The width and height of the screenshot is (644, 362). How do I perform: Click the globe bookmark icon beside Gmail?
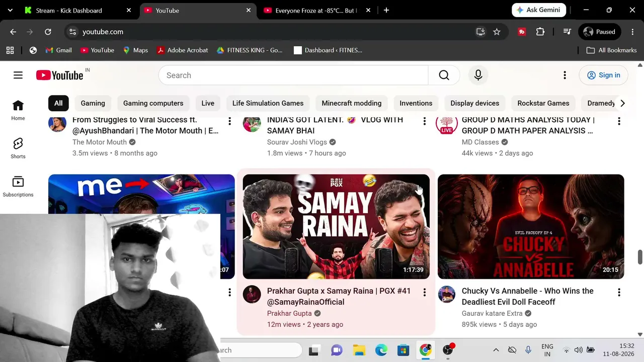pos(33,50)
